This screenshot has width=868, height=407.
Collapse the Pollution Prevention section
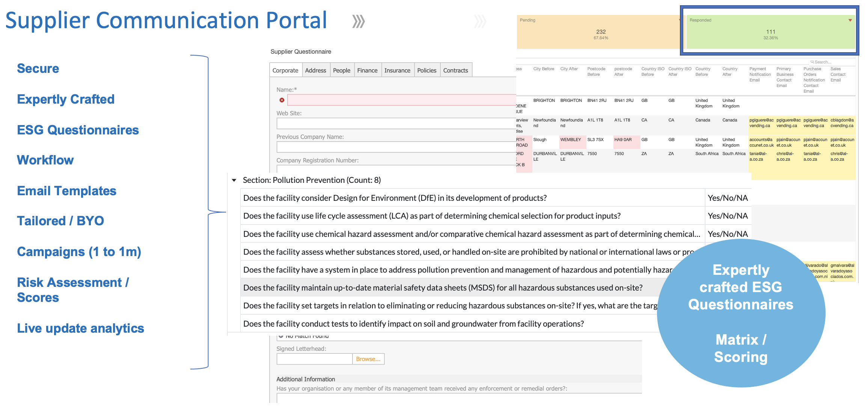pyautogui.click(x=234, y=180)
